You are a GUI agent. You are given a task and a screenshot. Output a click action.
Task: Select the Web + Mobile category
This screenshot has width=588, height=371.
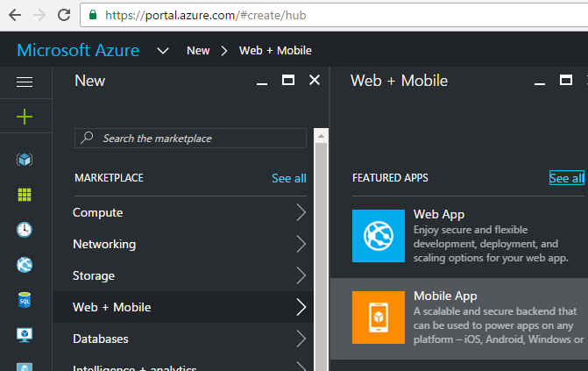182,307
